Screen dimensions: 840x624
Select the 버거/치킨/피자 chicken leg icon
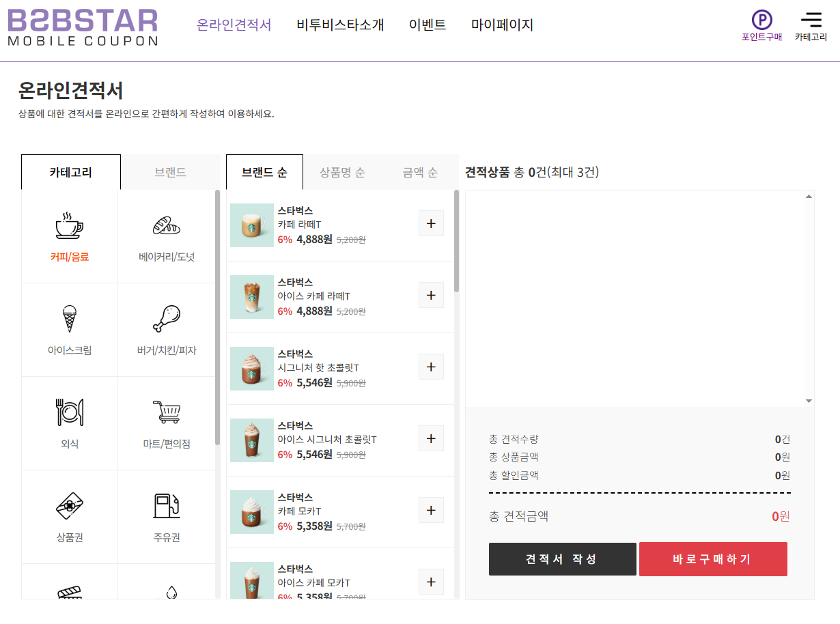pyautogui.click(x=167, y=319)
